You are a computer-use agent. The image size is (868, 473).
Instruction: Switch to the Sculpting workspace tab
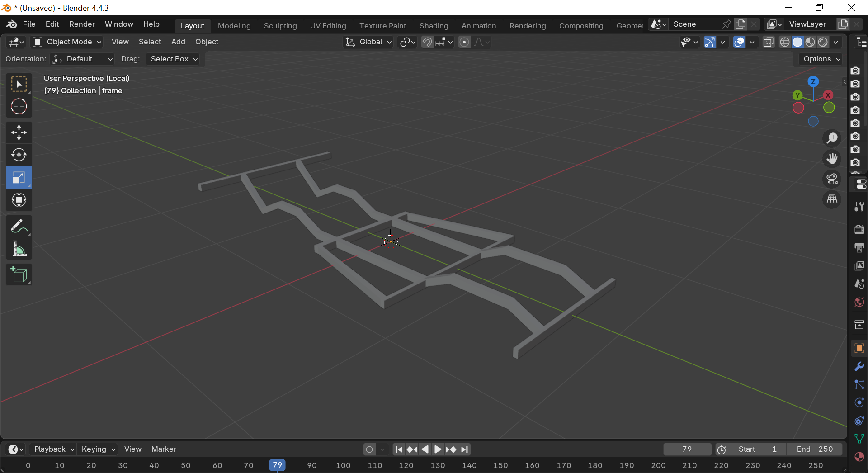point(280,26)
